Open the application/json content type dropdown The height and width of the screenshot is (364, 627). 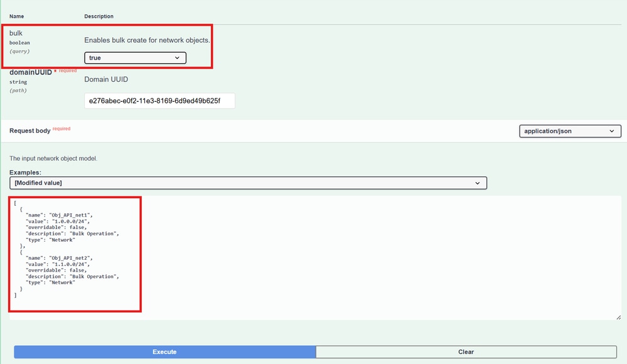(x=570, y=131)
